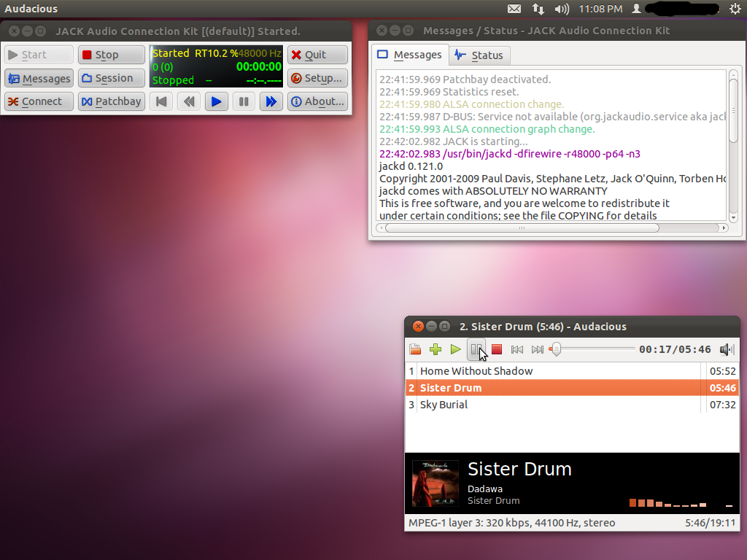Open the sound volume indicator

coord(562,9)
